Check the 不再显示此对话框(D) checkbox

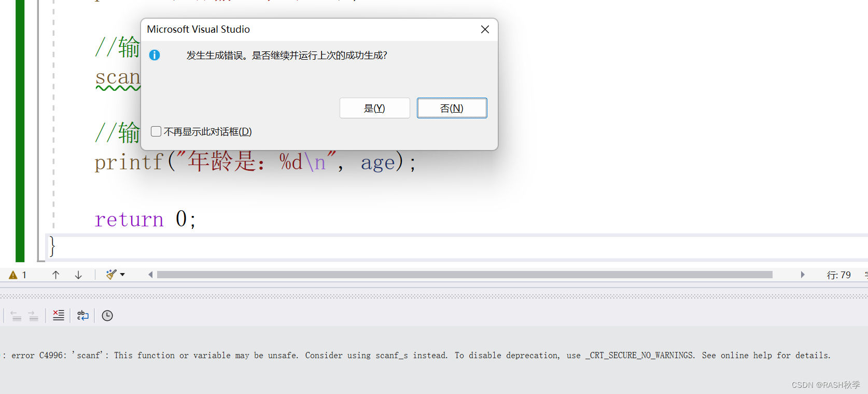(156, 131)
